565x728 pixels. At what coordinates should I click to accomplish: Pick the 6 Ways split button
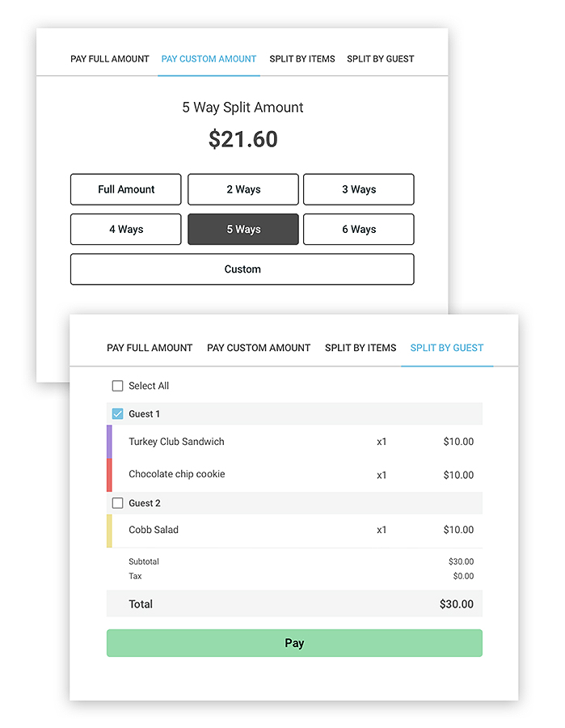point(359,230)
